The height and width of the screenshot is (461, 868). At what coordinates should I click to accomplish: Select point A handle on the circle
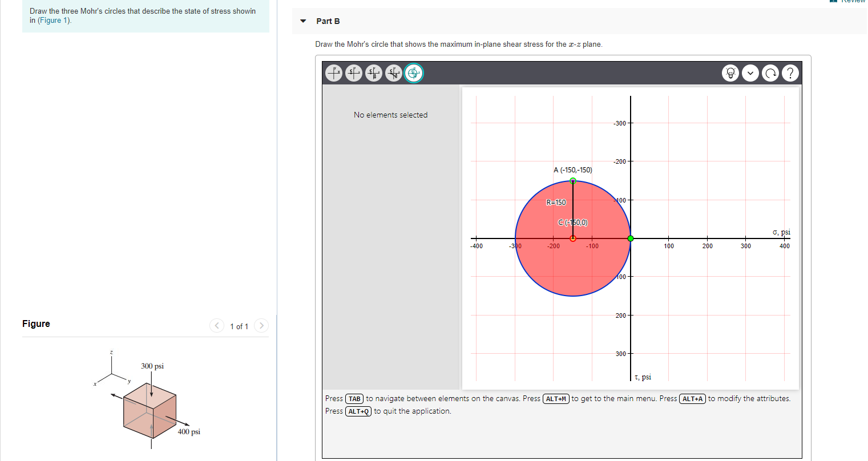coord(573,181)
